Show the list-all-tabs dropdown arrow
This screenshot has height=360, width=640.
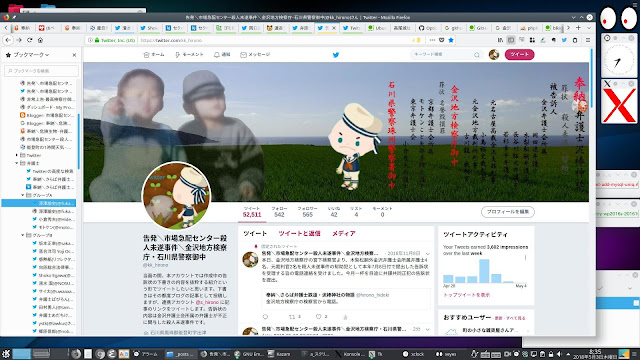(589, 28)
